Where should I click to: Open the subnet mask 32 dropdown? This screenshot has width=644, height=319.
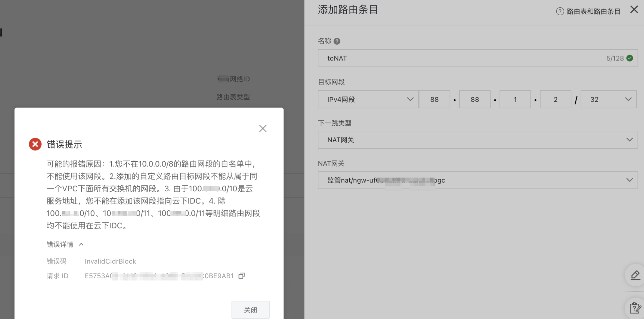[x=608, y=99]
